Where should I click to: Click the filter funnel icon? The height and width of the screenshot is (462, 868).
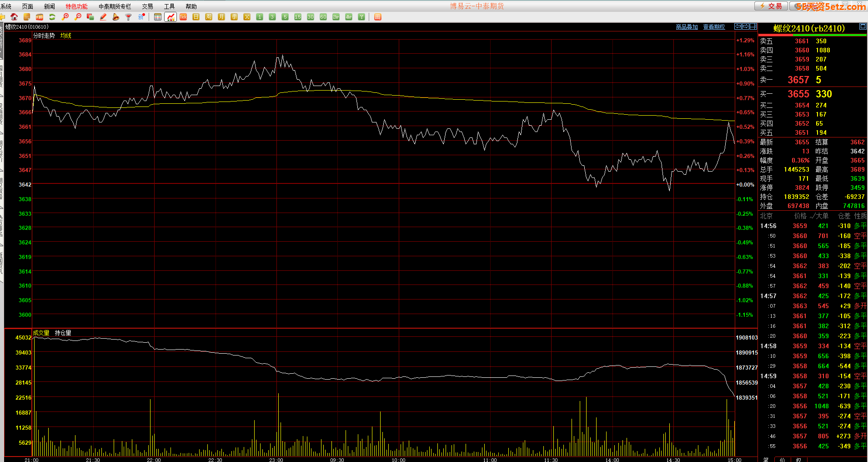[129, 17]
